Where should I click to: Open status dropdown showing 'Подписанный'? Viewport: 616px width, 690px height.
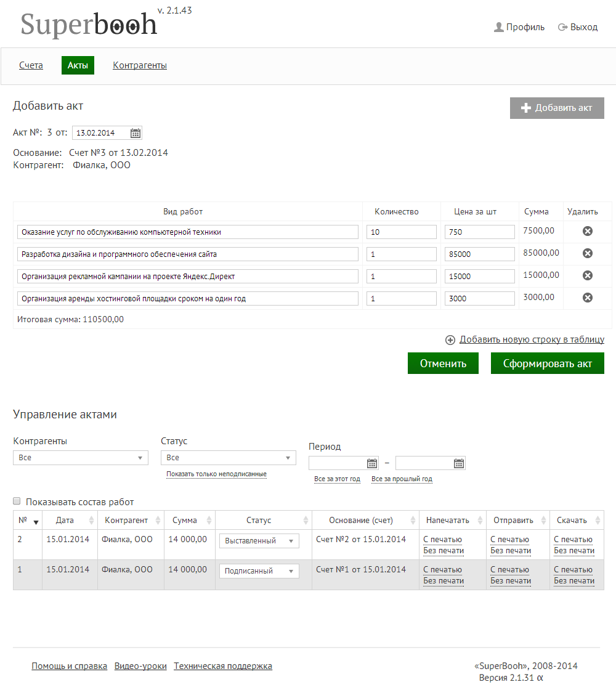tap(259, 571)
